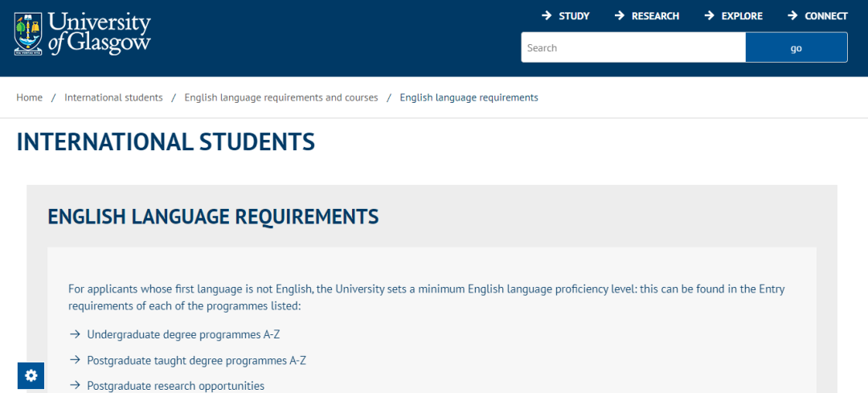The width and height of the screenshot is (868, 393).
Task: Click the University of Glasgow logo
Action: pos(83,35)
